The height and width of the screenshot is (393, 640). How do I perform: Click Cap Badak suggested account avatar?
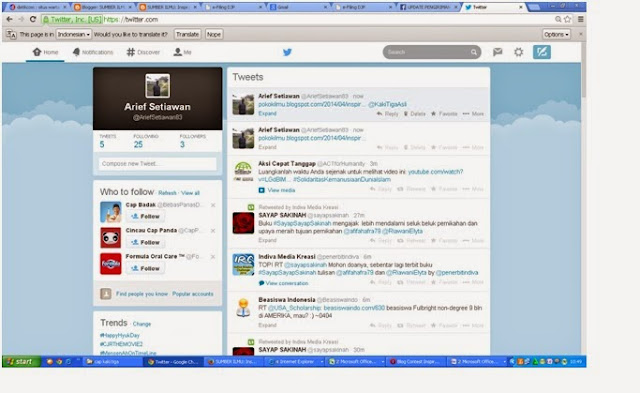[x=111, y=212]
